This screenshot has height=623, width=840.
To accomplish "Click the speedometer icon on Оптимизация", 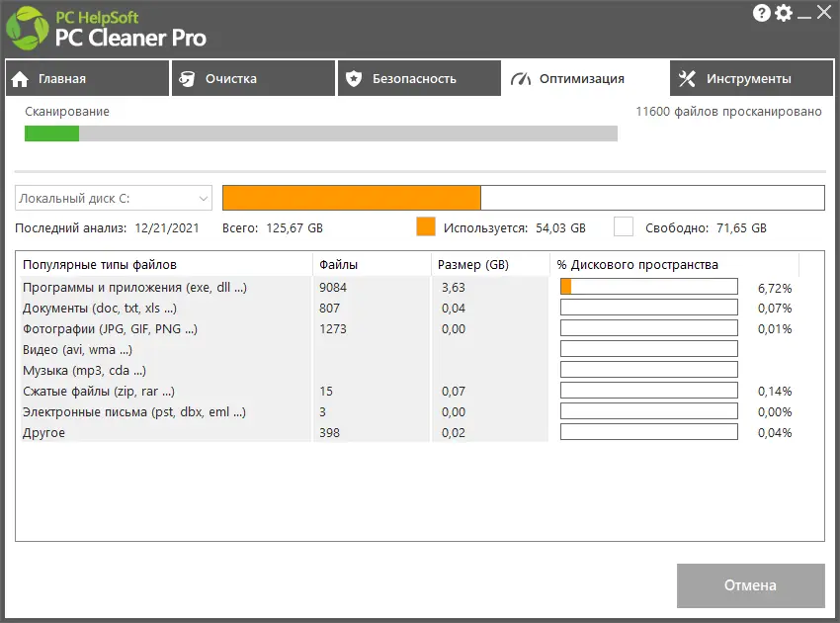I will point(520,79).
